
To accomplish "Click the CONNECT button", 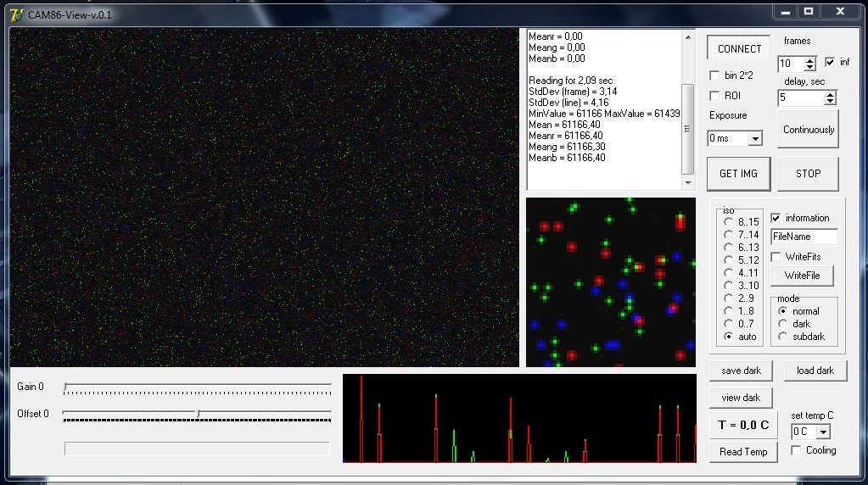I will tap(738, 48).
